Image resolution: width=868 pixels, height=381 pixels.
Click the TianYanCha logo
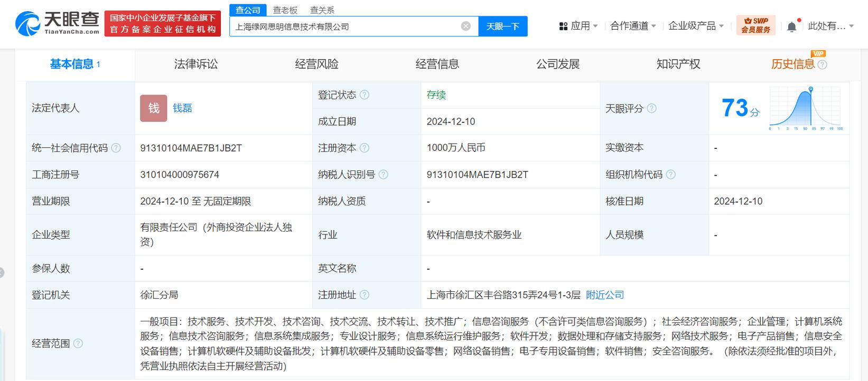(57, 24)
